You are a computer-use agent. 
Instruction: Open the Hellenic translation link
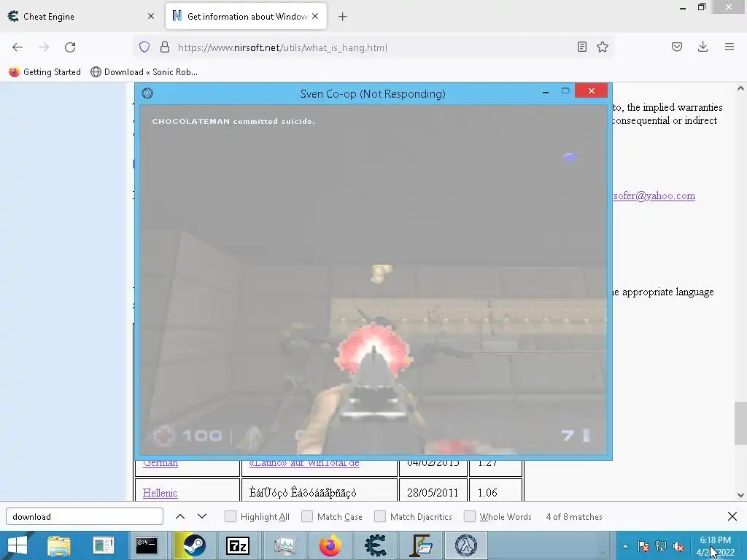point(160,493)
